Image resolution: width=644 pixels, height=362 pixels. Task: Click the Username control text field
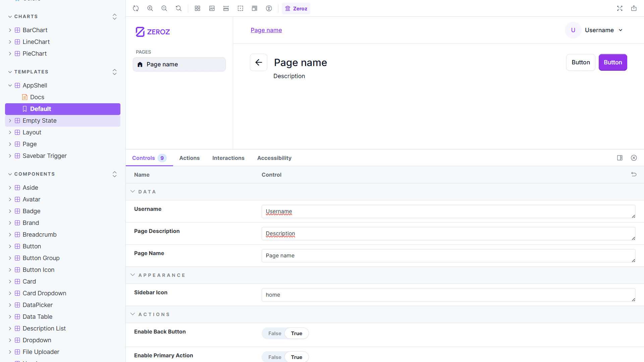(x=448, y=212)
